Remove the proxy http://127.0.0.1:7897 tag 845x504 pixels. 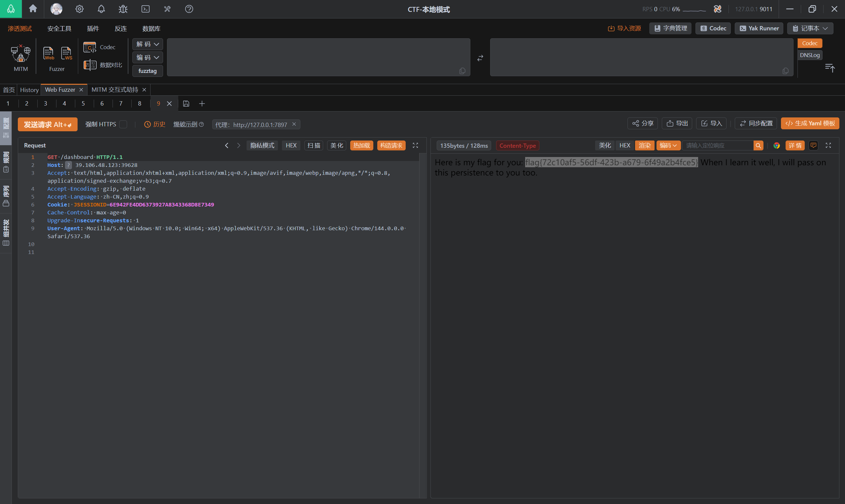pyautogui.click(x=294, y=124)
